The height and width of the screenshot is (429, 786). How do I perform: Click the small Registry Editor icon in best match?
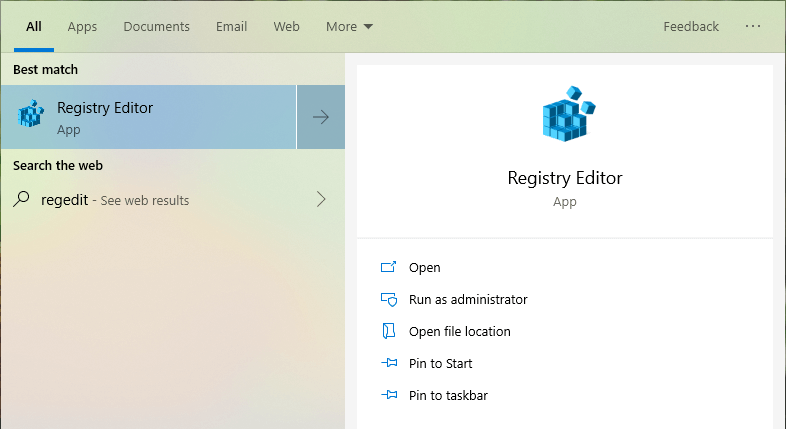pyautogui.click(x=31, y=113)
